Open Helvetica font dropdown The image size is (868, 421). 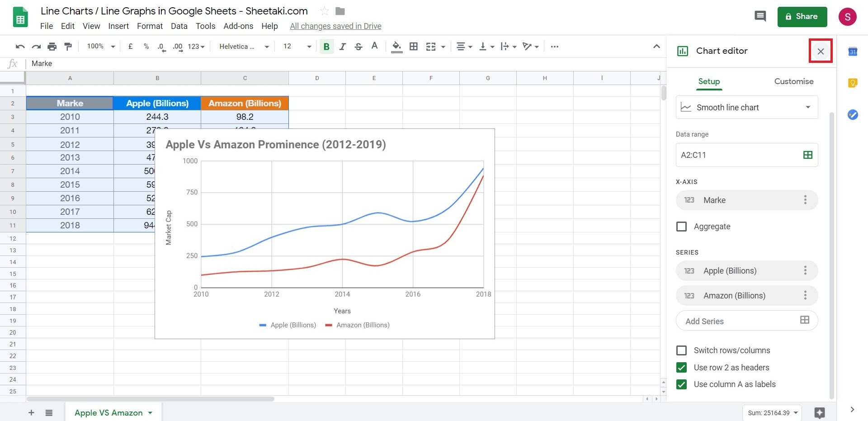(x=244, y=47)
